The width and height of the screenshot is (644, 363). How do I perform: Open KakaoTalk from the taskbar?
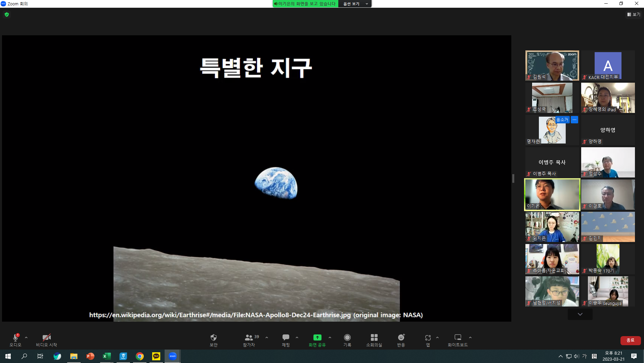point(156,356)
